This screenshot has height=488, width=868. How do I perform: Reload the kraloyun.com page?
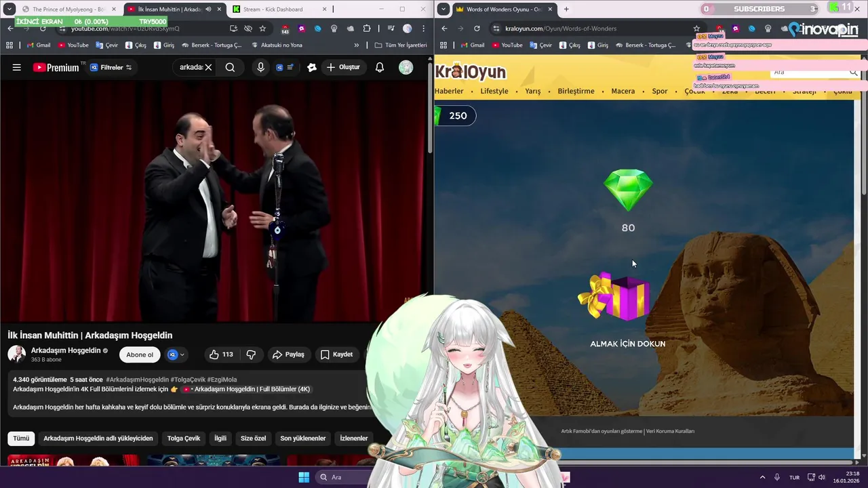(477, 28)
